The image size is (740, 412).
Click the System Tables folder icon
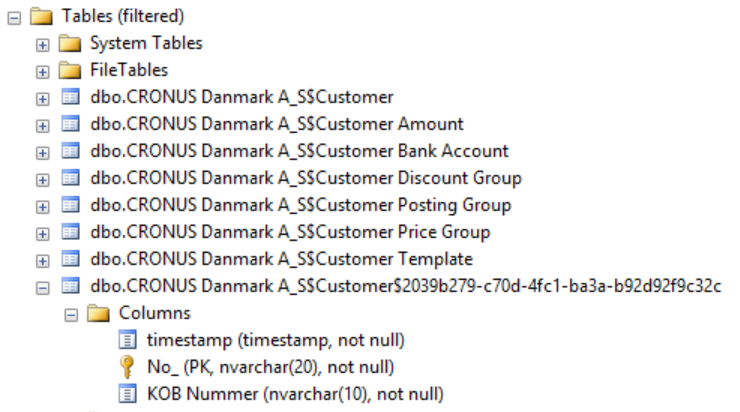click(x=70, y=43)
